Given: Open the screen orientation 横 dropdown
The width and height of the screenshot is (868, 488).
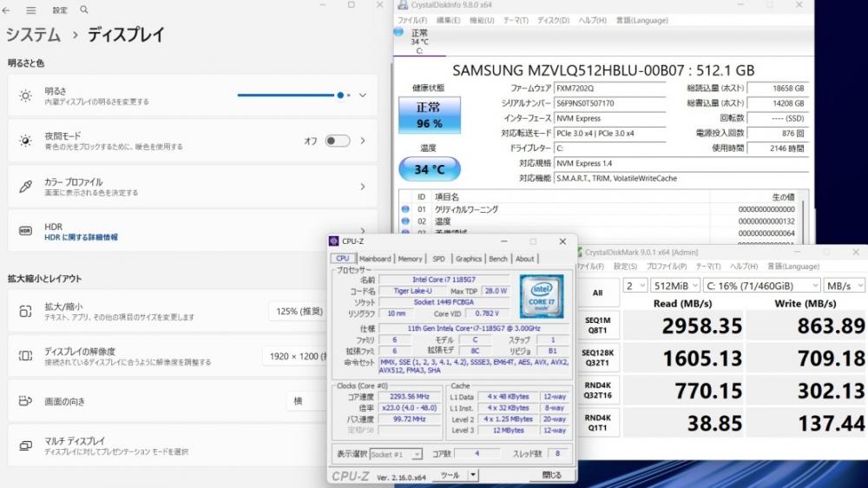Looking at the screenshot, I should (308, 401).
